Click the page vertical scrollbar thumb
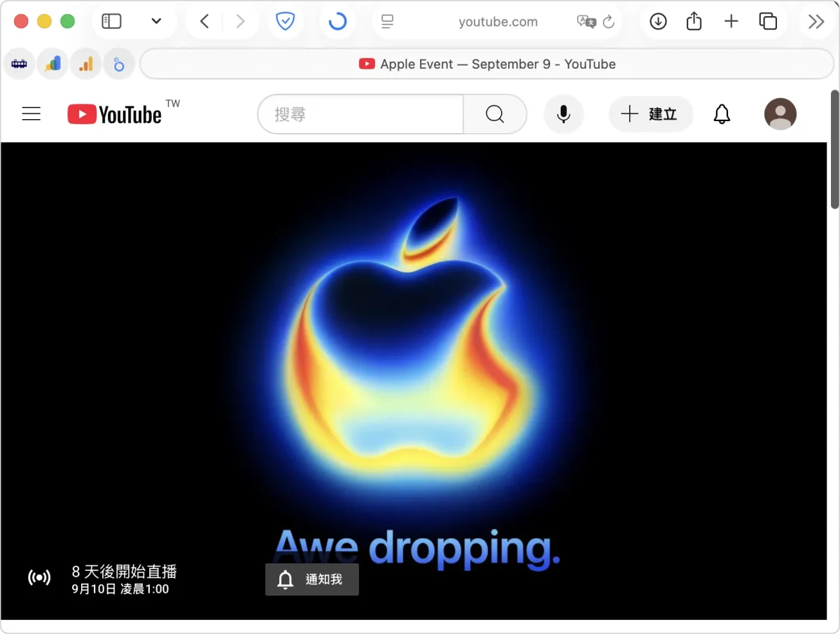Screen dimensions: 840x634 pos(834,149)
